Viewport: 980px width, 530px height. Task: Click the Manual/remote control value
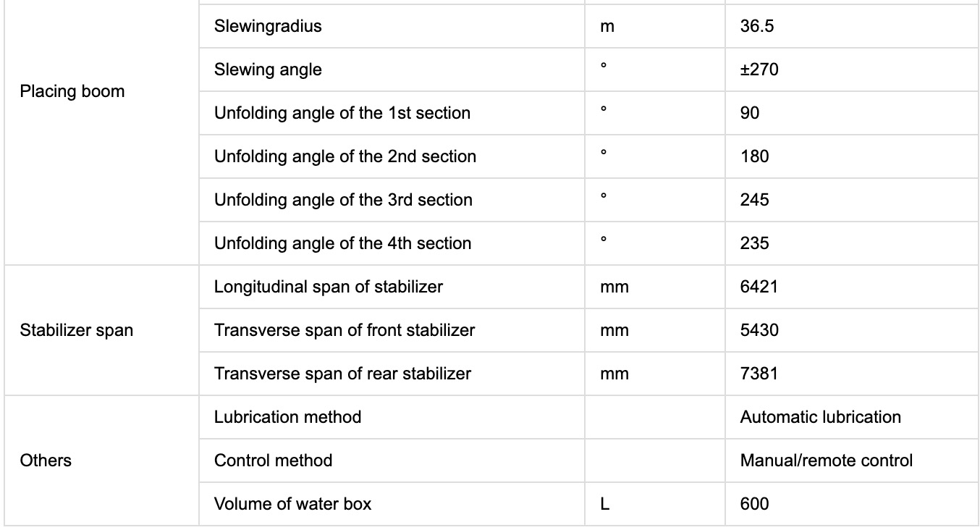click(x=827, y=461)
